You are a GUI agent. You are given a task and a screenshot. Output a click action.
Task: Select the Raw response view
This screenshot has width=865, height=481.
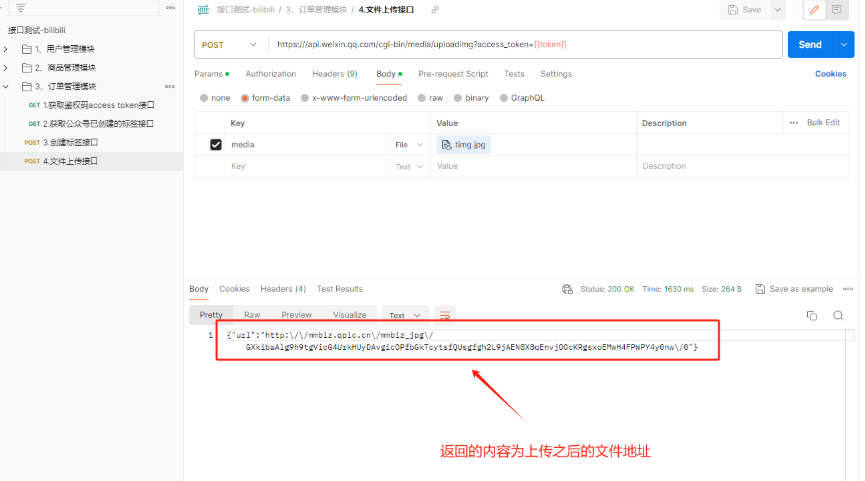252,315
